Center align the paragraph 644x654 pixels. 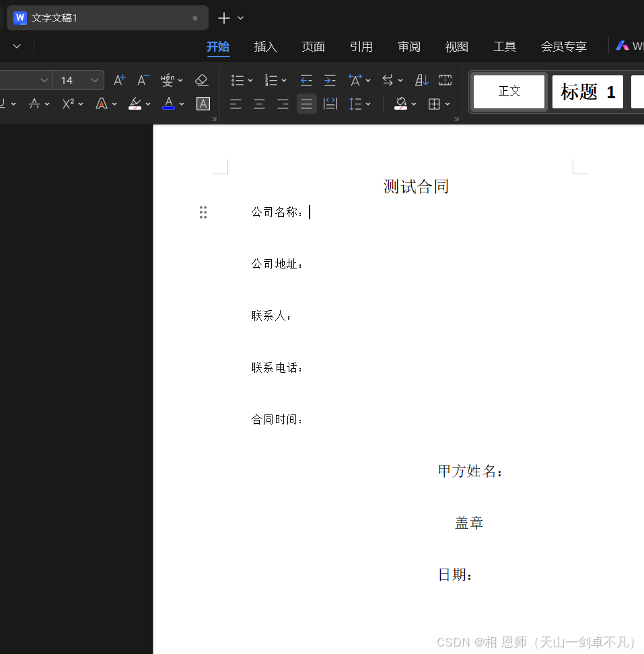tap(259, 104)
